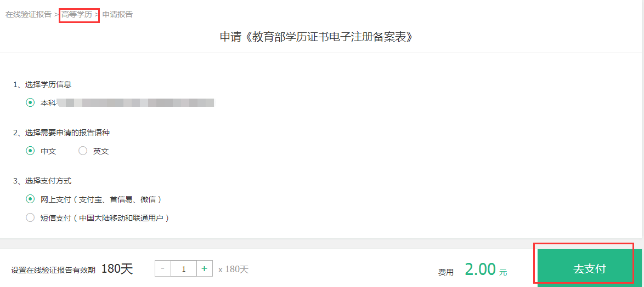
Task: Select 网上支付 payment option
Action: coord(30,199)
